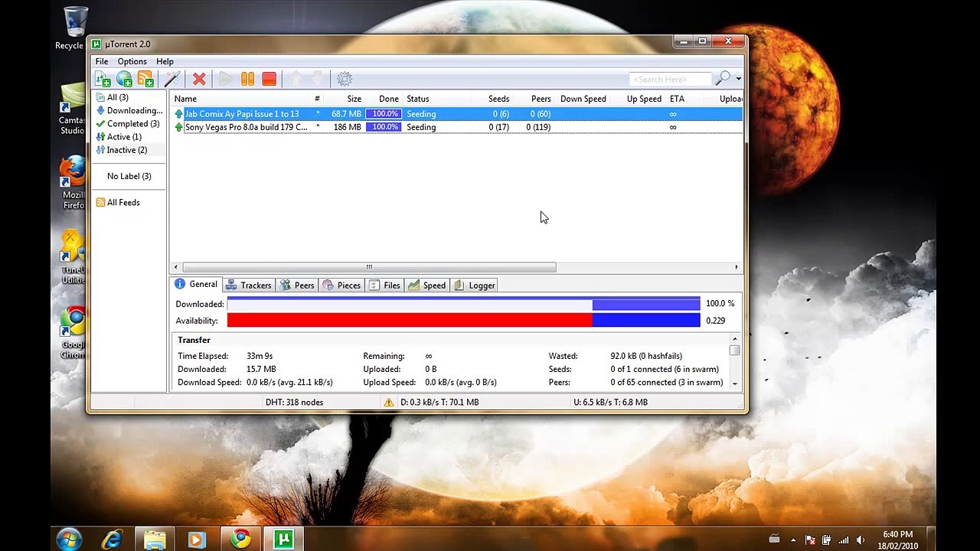The image size is (980, 551).
Task: Switch to the Logger tab
Action: pos(475,285)
